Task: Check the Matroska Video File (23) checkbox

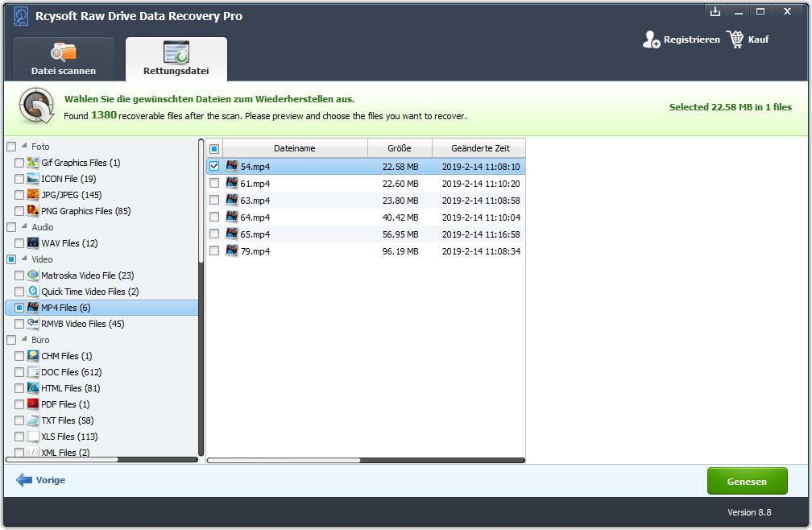Action: click(x=19, y=275)
